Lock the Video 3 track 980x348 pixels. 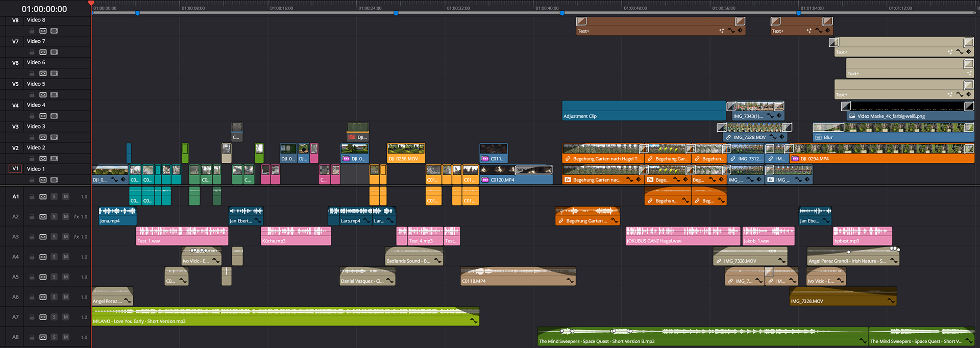32,137
